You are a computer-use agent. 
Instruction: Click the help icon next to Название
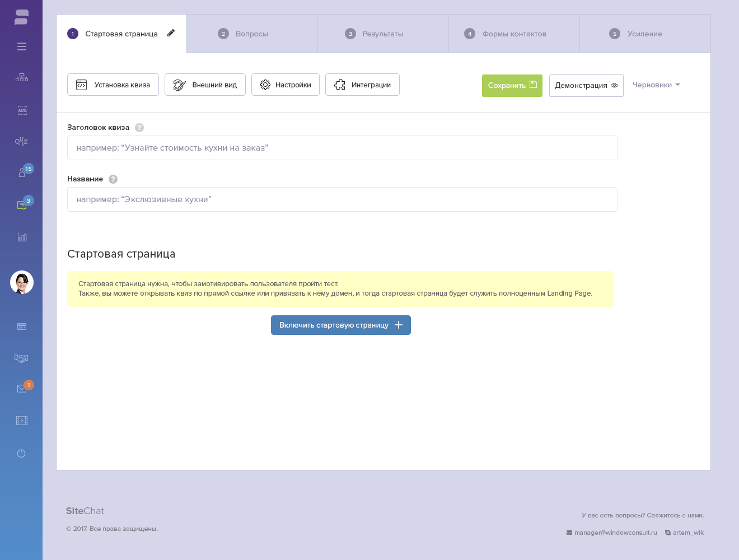click(x=113, y=179)
